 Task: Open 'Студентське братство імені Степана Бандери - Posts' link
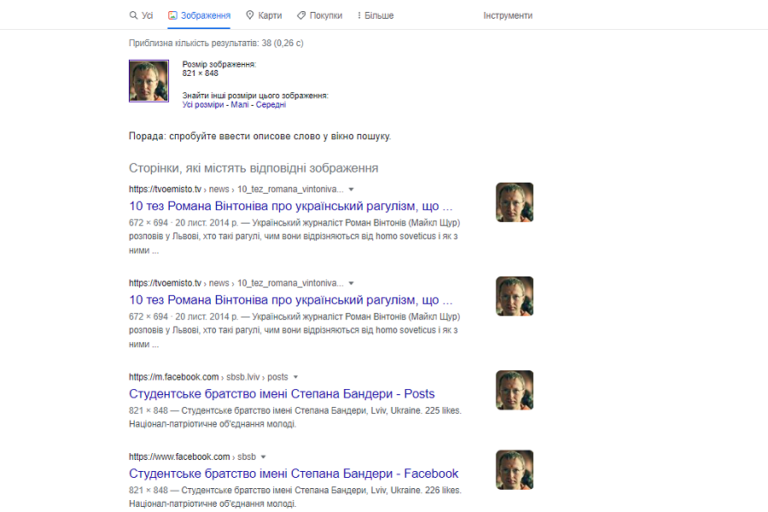pos(282,394)
